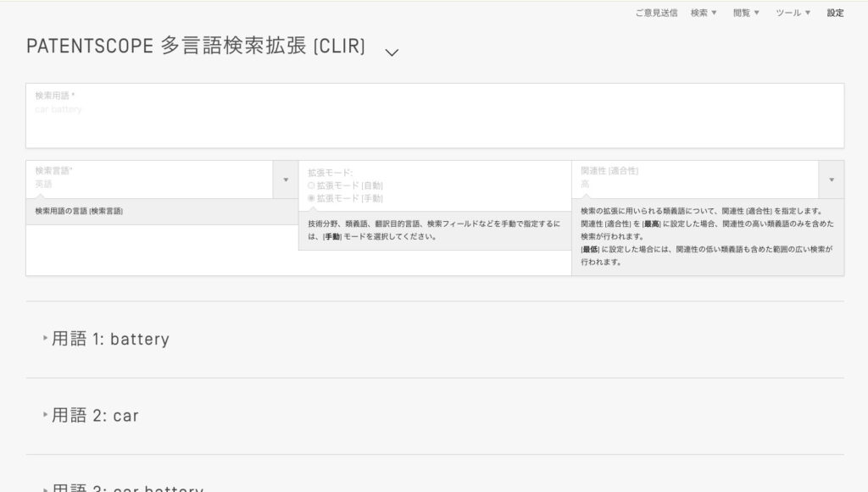Click the 関連性 description text panel
The width and height of the screenshot is (868, 492).
point(707,236)
